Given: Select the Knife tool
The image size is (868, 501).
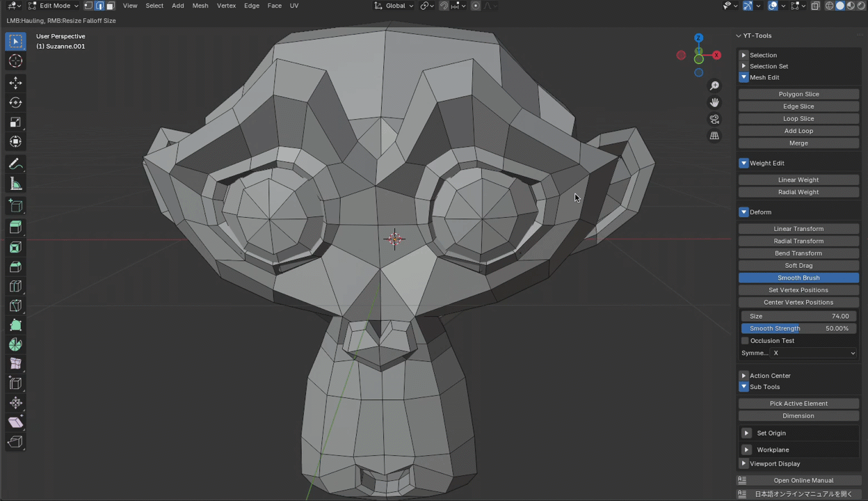Looking at the screenshot, I should coord(15,305).
